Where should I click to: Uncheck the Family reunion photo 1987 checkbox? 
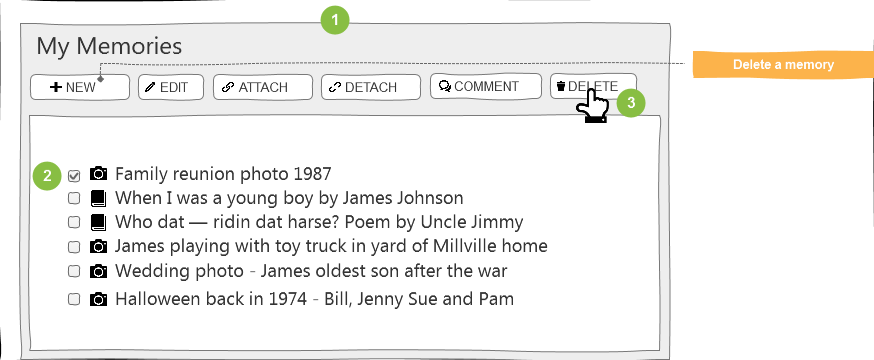[x=74, y=176]
